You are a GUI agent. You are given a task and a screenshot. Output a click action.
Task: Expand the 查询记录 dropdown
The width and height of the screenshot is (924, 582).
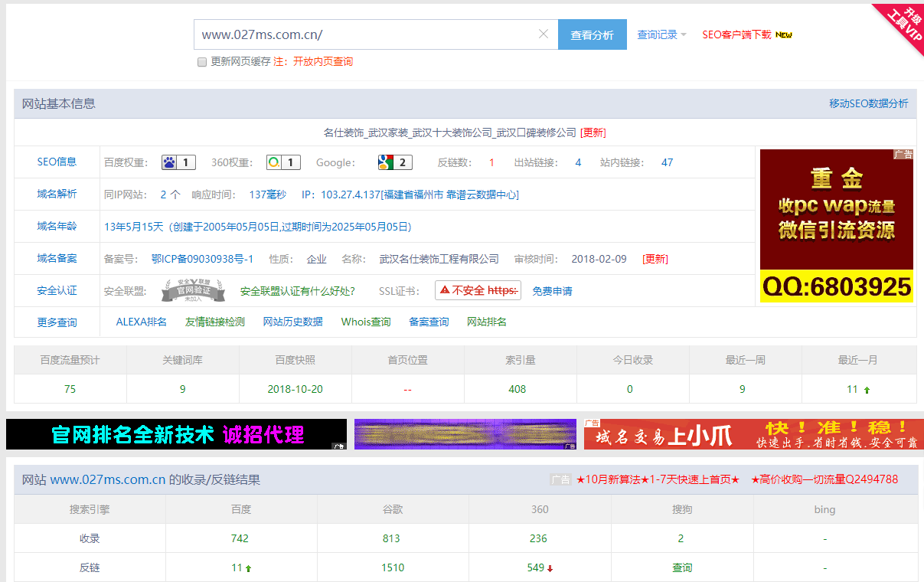click(661, 35)
